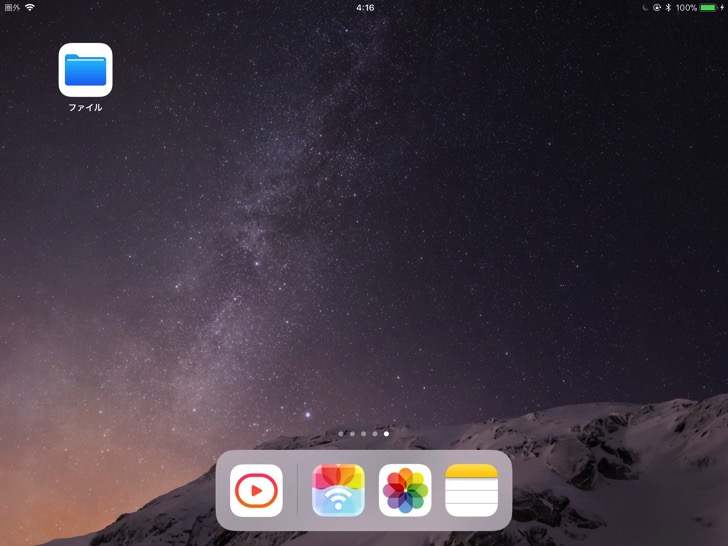Tap the 圏外 carrier status text

pyautogui.click(x=12, y=7)
